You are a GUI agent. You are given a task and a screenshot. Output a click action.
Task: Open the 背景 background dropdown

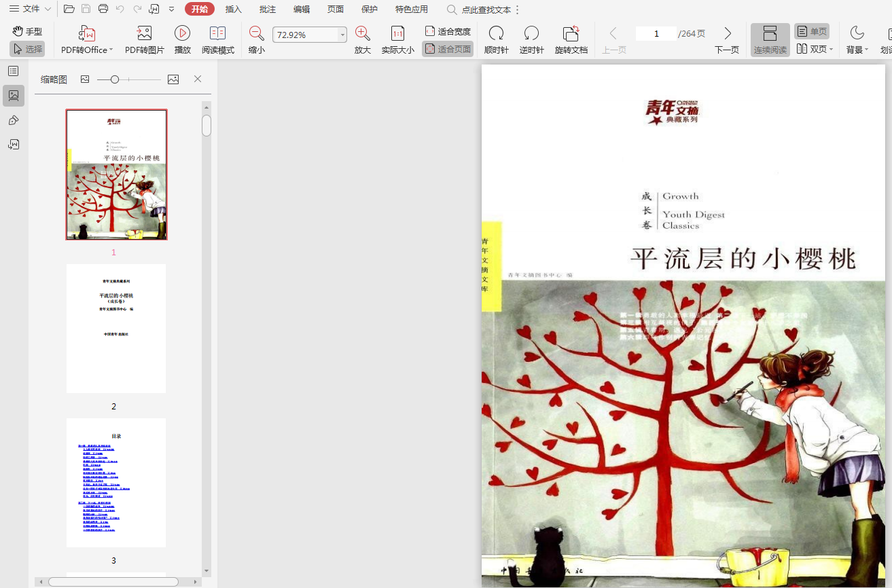[857, 41]
